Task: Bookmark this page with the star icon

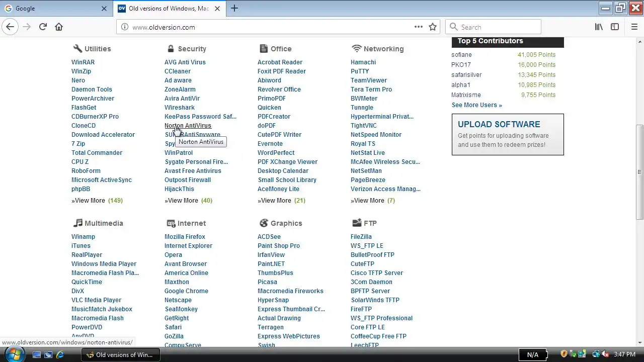Action: coord(433,27)
